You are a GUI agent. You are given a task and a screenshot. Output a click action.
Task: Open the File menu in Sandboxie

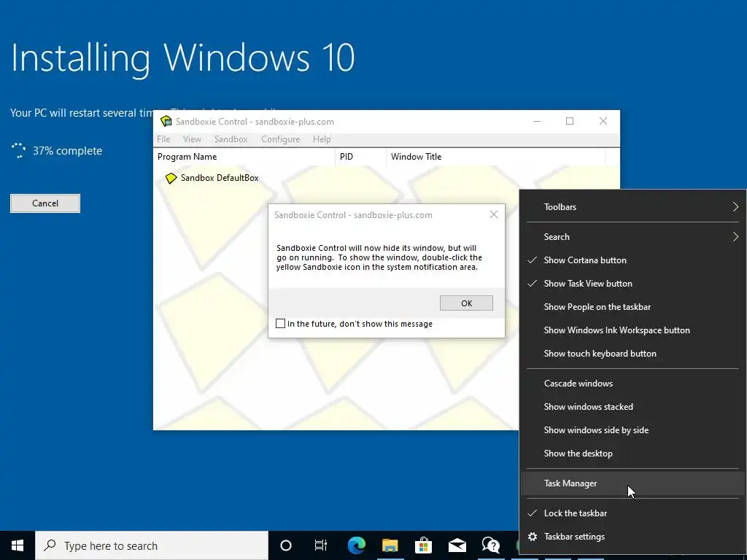pos(163,139)
